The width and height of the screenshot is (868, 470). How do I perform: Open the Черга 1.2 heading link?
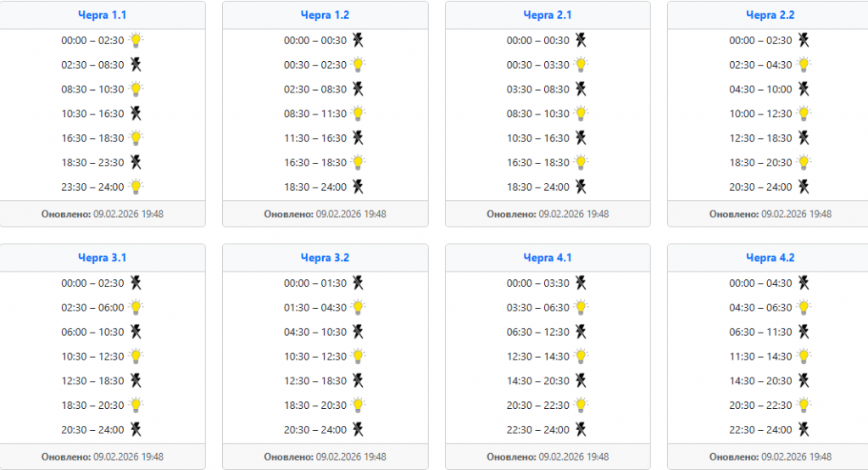[x=325, y=15]
